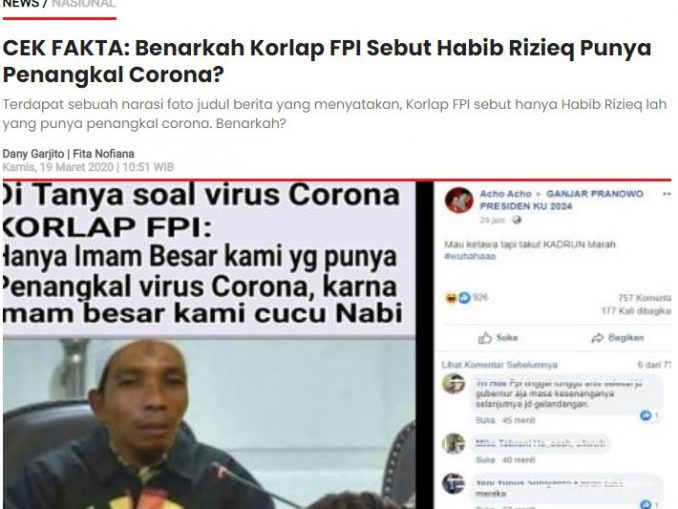Click first commenter's avatar
The image size is (678, 509).
pos(453,384)
